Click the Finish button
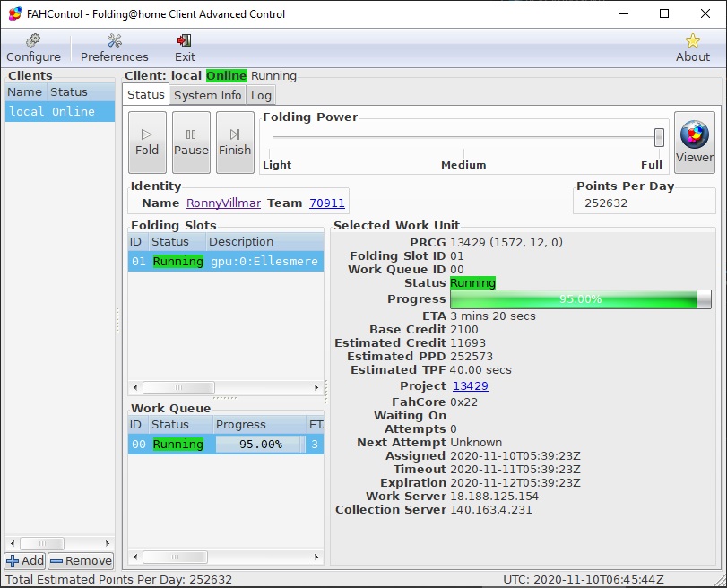 click(235, 143)
